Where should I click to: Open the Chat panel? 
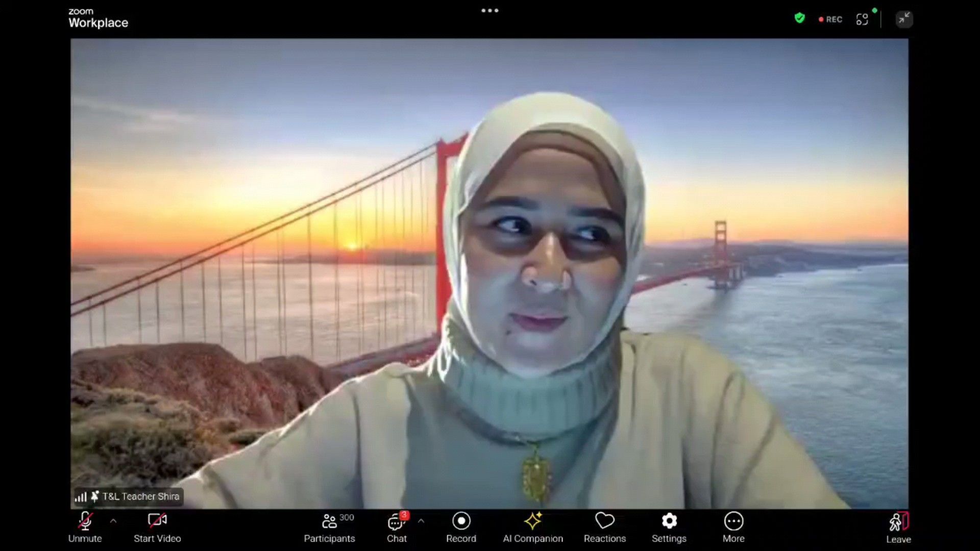coord(397,528)
